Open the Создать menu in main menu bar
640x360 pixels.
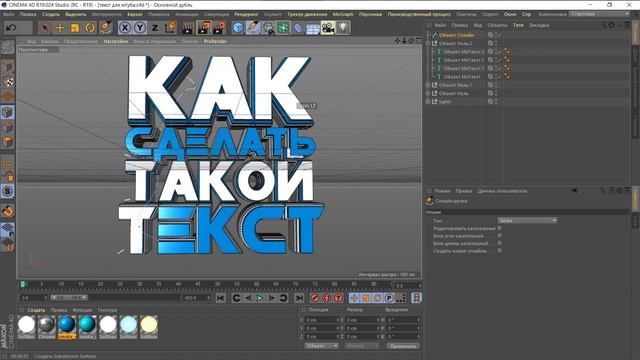point(51,14)
